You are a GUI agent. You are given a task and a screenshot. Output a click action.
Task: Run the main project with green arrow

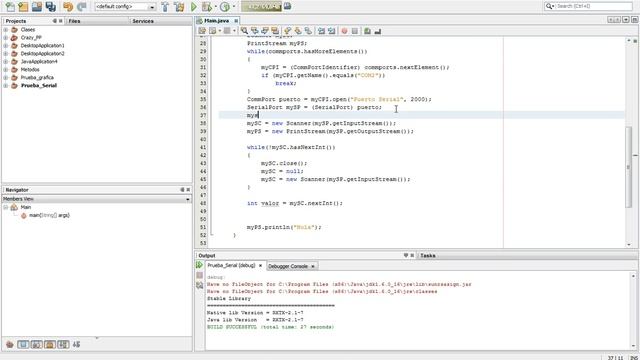click(194, 7)
